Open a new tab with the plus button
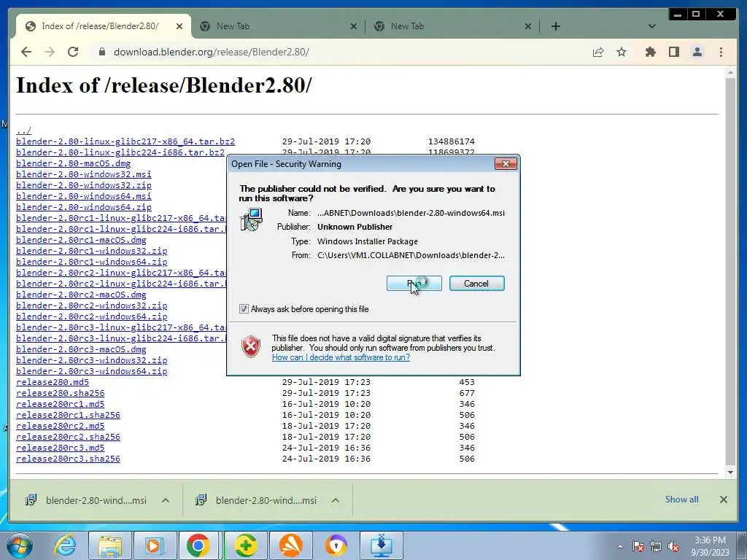This screenshot has width=747, height=560. coord(555,26)
